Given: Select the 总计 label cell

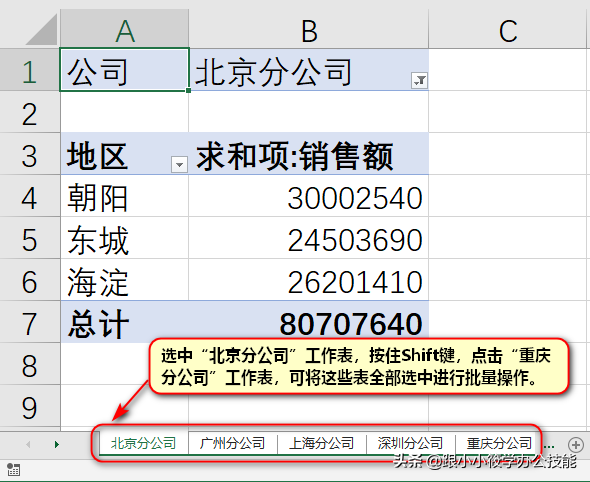Looking at the screenshot, I should (125, 322).
